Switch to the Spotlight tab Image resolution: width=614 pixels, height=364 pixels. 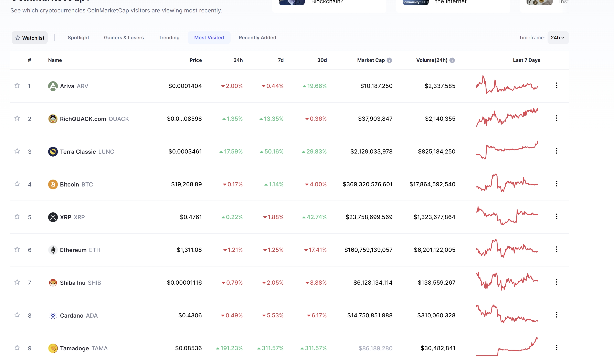[78, 37]
